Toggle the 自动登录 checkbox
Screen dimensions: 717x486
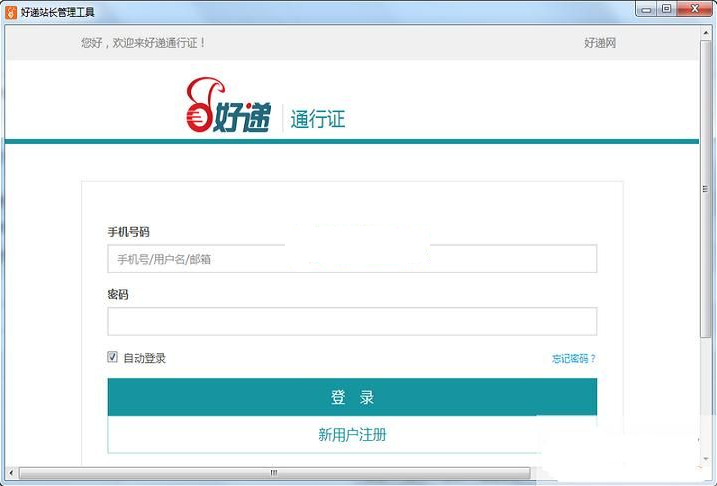tap(112, 357)
